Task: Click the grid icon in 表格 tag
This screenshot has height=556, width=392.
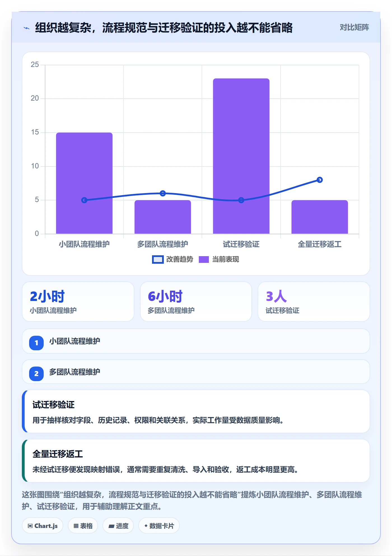Action: (76, 526)
